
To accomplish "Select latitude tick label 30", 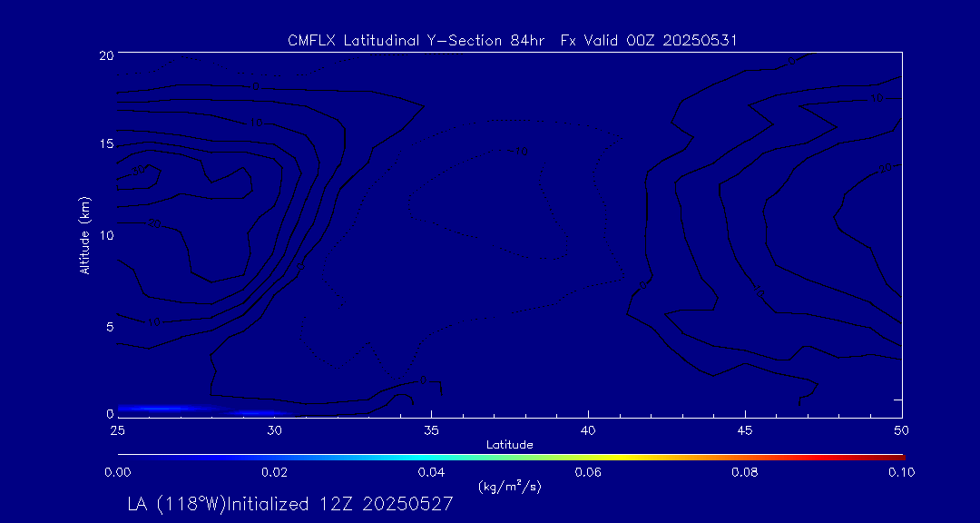I will [x=274, y=430].
